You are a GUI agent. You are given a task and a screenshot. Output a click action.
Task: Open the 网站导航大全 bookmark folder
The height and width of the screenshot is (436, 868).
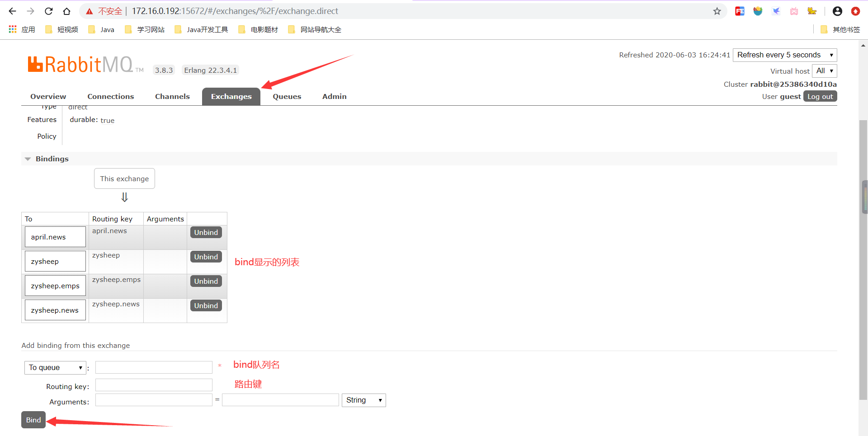[x=315, y=29]
